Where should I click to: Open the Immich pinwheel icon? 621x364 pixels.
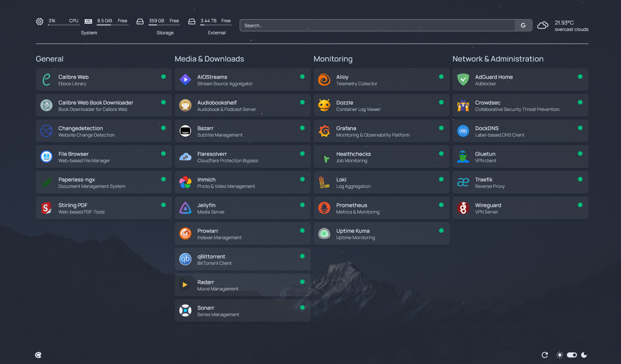[x=185, y=182]
